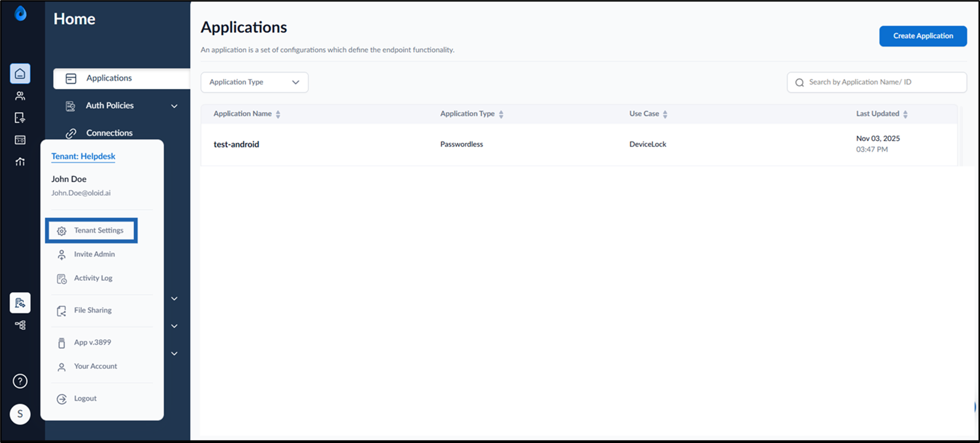980x443 pixels.
Task: Click the Create Application button
Action: click(x=923, y=36)
